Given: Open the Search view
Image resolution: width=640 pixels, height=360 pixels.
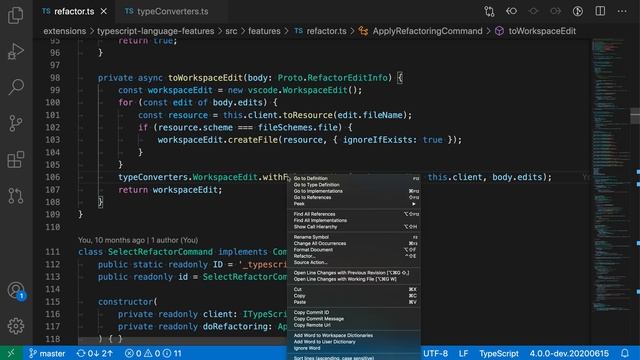Looking at the screenshot, I should 16,87.
